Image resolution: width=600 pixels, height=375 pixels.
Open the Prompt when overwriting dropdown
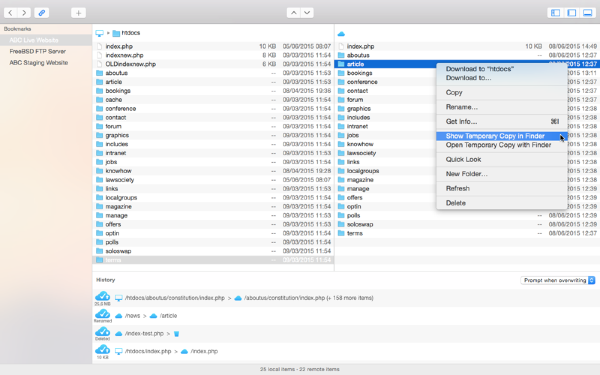point(558,280)
